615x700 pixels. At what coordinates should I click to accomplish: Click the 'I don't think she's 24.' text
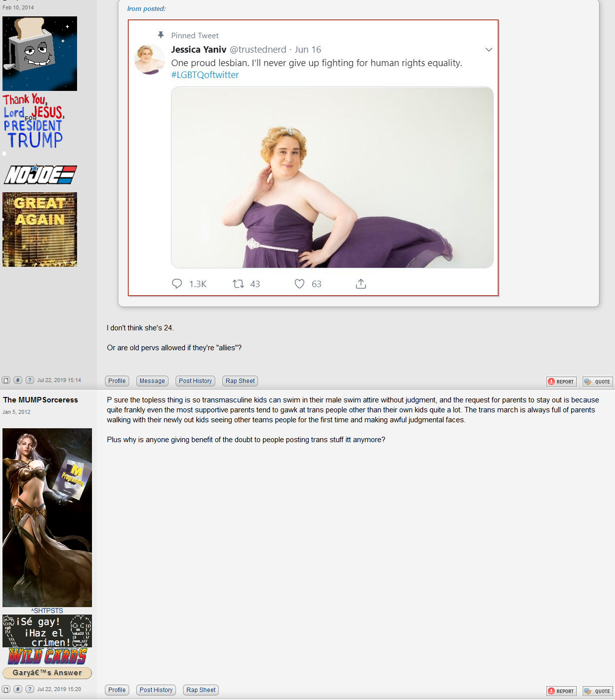click(x=140, y=328)
